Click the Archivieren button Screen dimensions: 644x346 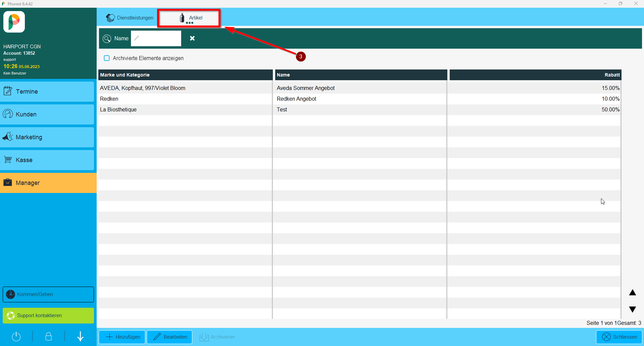coord(217,337)
